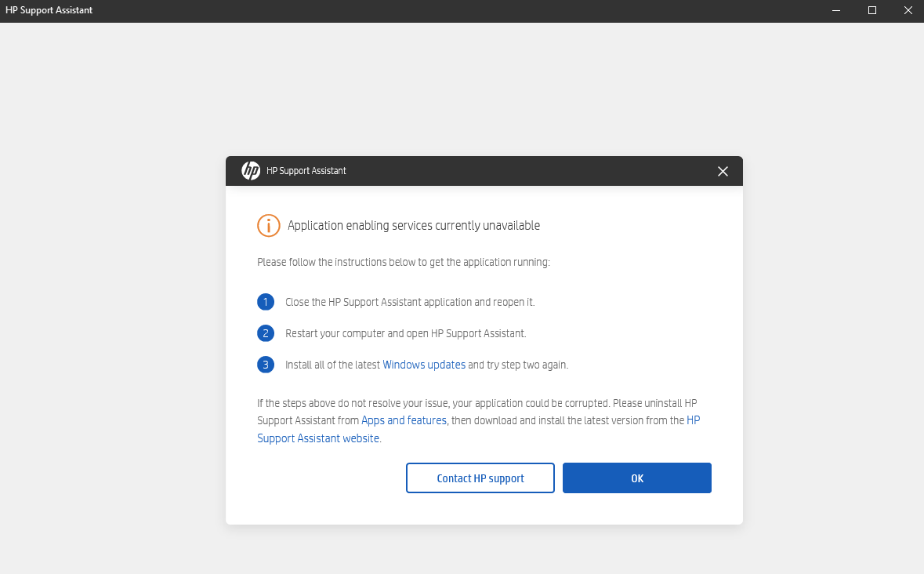Click the X inside the HP dialog

point(722,171)
